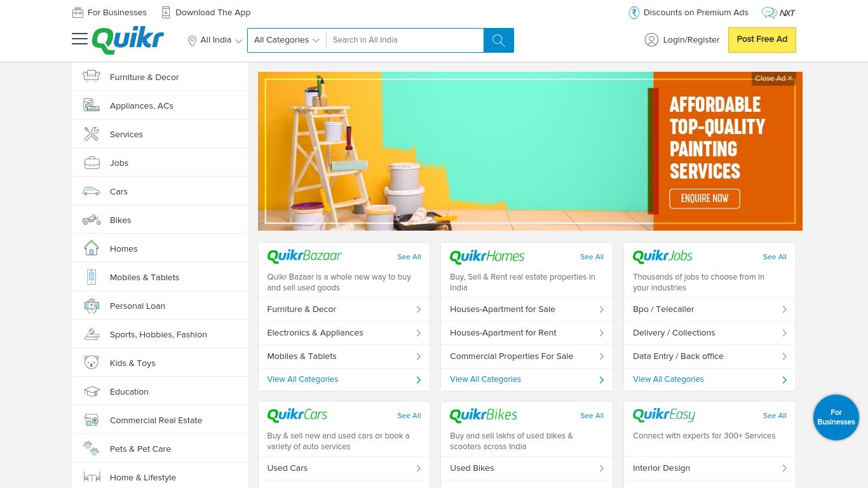The image size is (868, 488).
Task: Click the For Businesses briefcase icon
Action: [78, 13]
